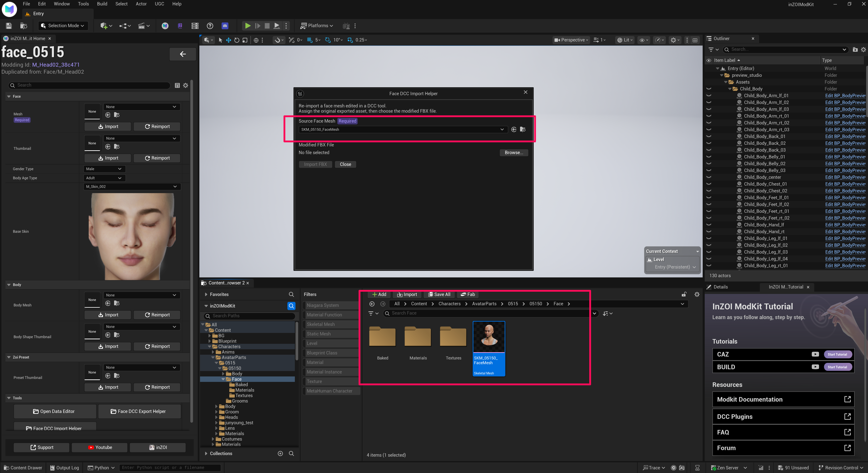Select the Content Browser 2 tab

click(x=226, y=283)
